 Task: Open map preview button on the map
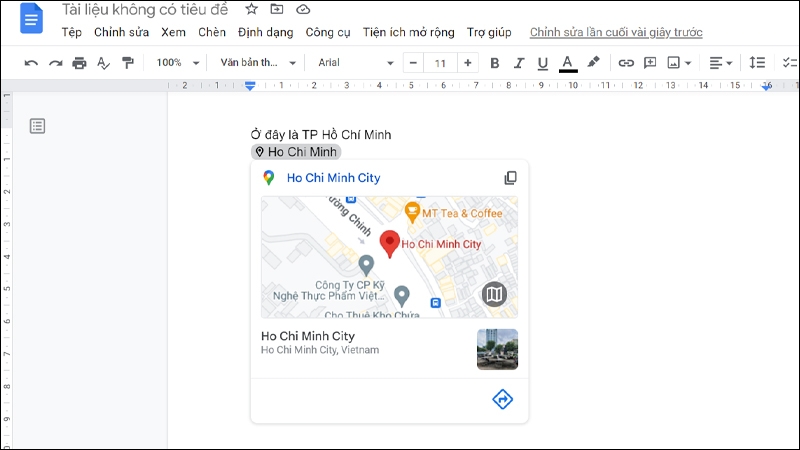pyautogui.click(x=494, y=294)
